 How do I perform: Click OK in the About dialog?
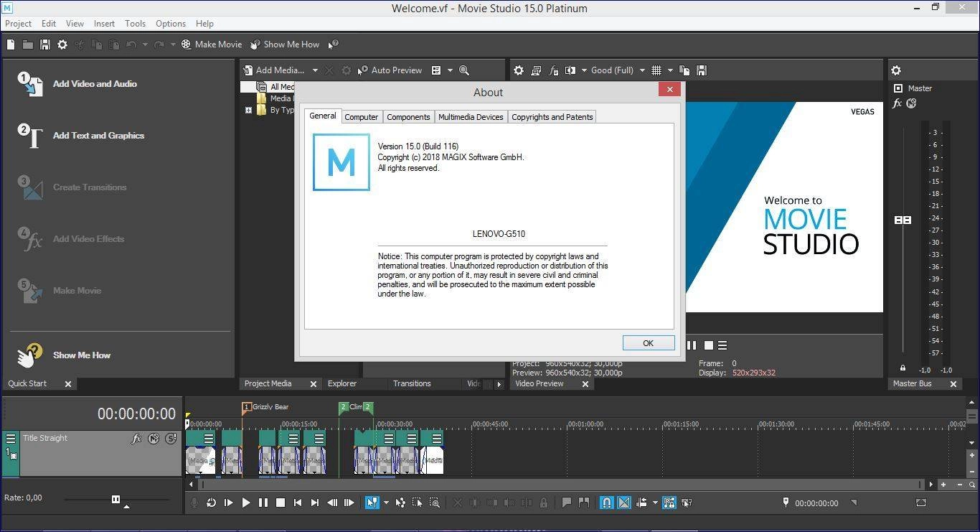[x=649, y=343]
